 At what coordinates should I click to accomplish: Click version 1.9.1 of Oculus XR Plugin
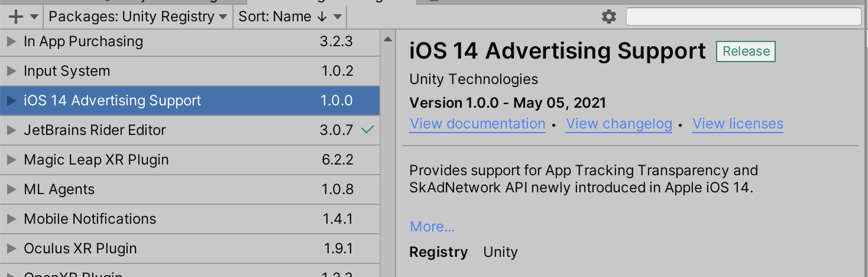point(338,249)
